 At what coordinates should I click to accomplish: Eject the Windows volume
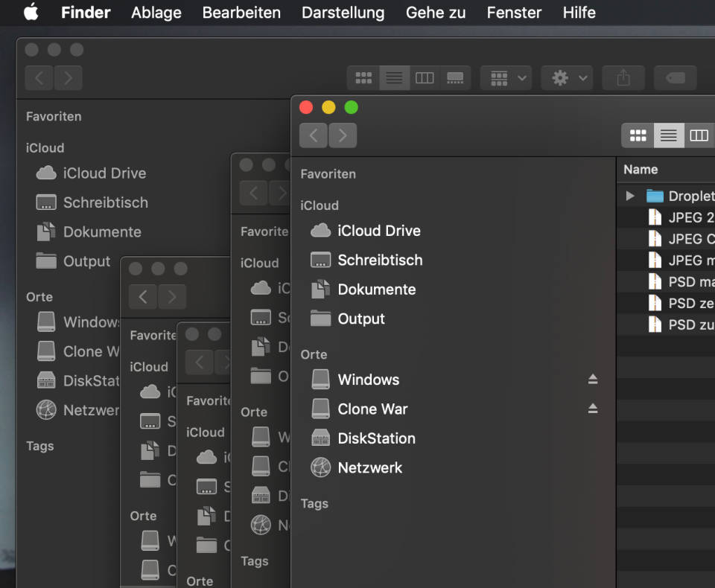pyautogui.click(x=593, y=379)
